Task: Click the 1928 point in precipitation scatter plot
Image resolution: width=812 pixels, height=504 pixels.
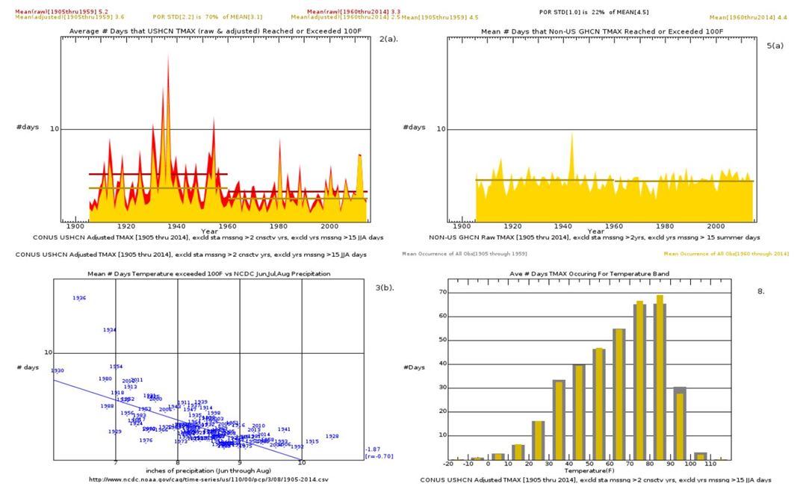Action: [x=332, y=437]
